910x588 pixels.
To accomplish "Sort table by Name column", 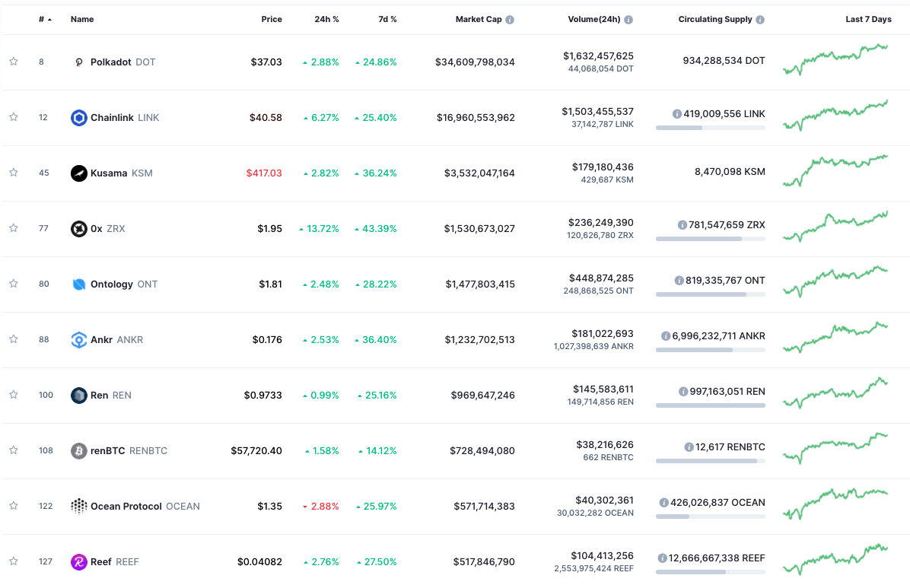I will (82, 19).
